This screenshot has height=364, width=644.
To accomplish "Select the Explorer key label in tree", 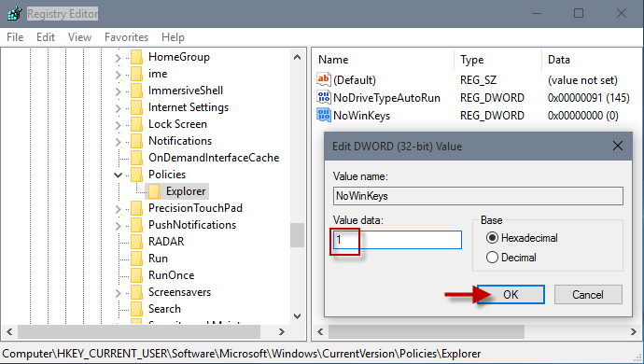I will (x=186, y=191).
